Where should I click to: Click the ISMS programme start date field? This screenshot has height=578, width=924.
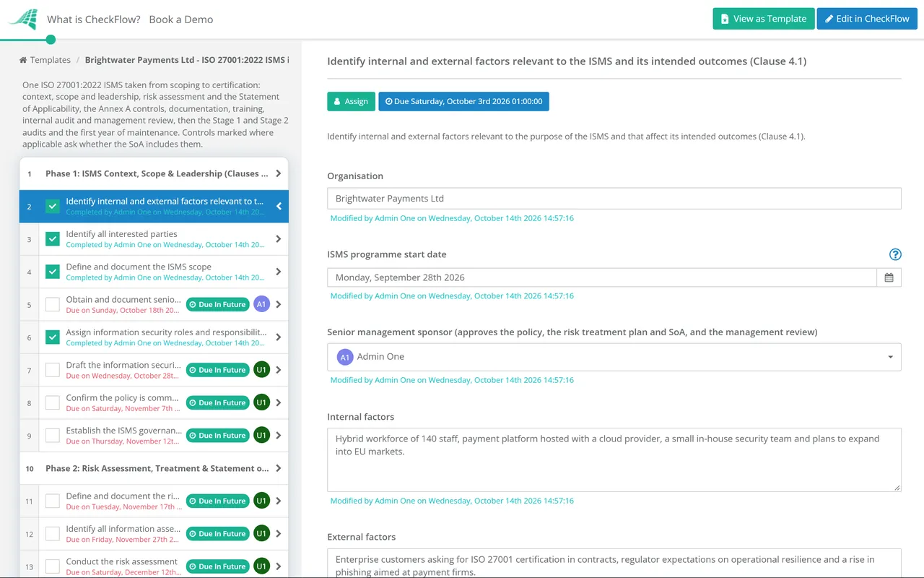pyautogui.click(x=602, y=277)
